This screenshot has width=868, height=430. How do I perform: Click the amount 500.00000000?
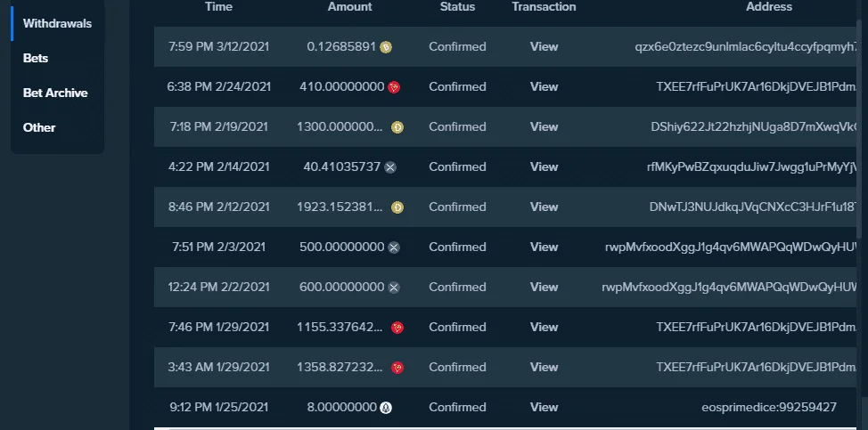click(x=341, y=247)
